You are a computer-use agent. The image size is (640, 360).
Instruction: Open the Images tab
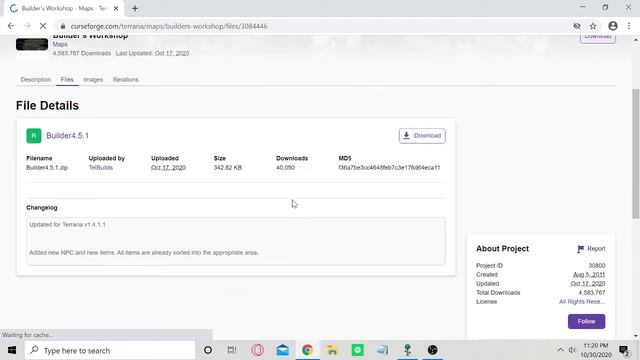click(x=93, y=80)
